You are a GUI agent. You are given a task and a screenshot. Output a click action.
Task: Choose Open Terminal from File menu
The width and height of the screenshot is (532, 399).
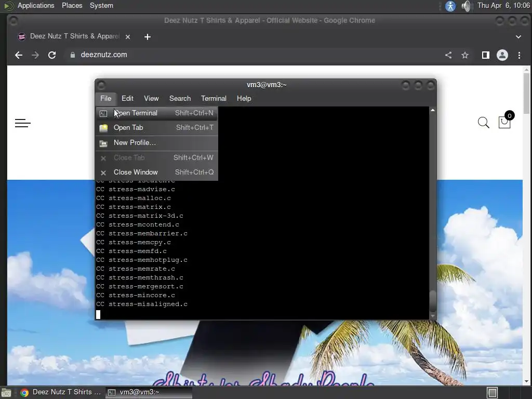click(156, 113)
